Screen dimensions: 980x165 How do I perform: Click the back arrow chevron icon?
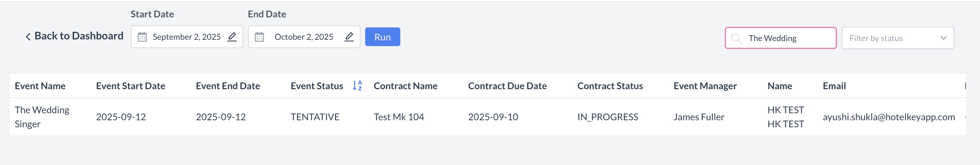(28, 36)
